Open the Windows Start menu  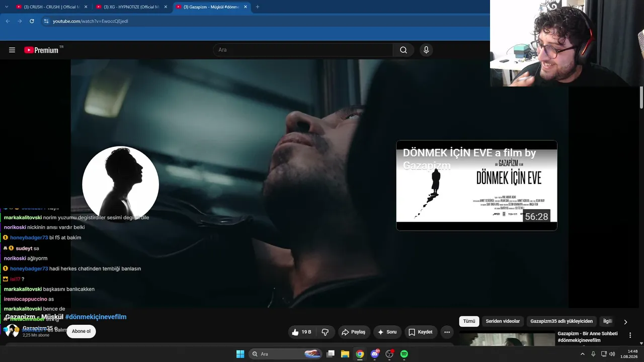pos(240,354)
